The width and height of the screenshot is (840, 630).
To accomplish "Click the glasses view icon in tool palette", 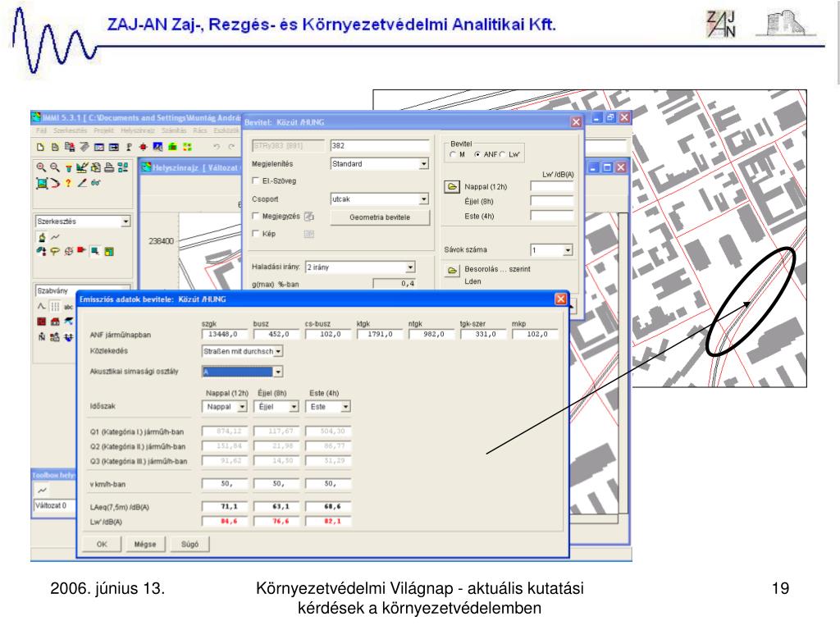I will tap(95, 183).
